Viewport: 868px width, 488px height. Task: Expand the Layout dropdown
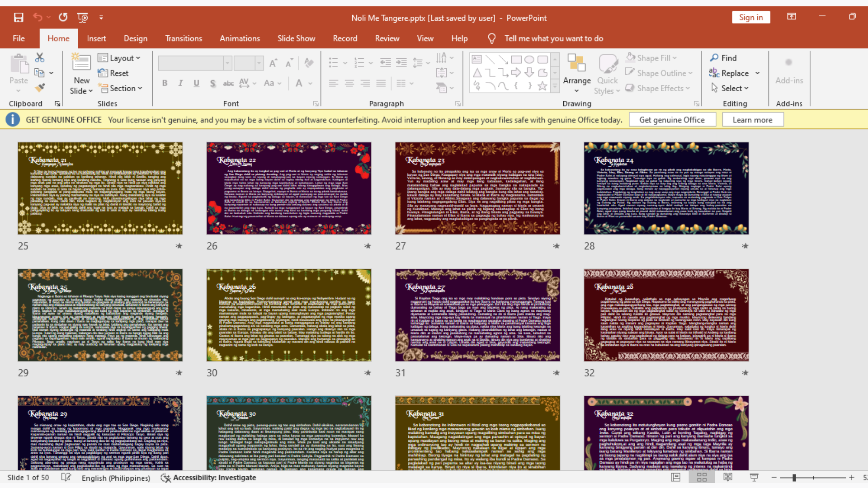point(119,58)
